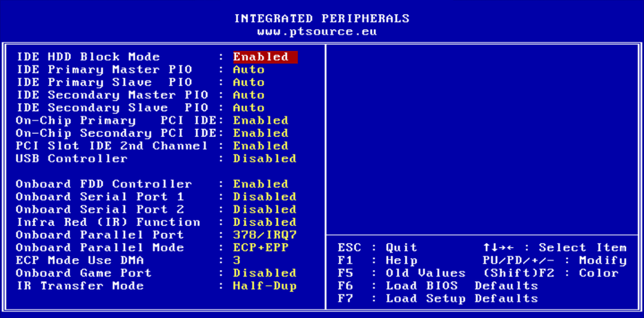The image size is (644, 318).
Task: Click (Shift)F2 Color option
Action: 550,273
